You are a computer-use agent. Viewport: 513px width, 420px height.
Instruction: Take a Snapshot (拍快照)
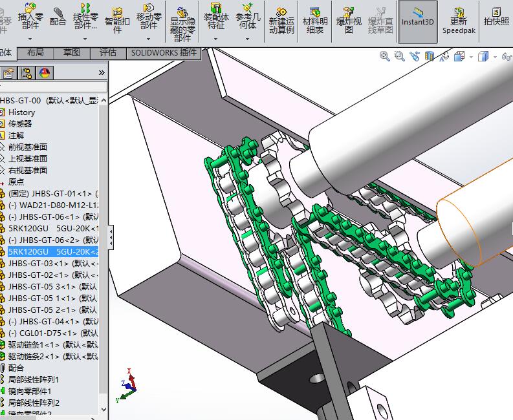tap(496, 17)
